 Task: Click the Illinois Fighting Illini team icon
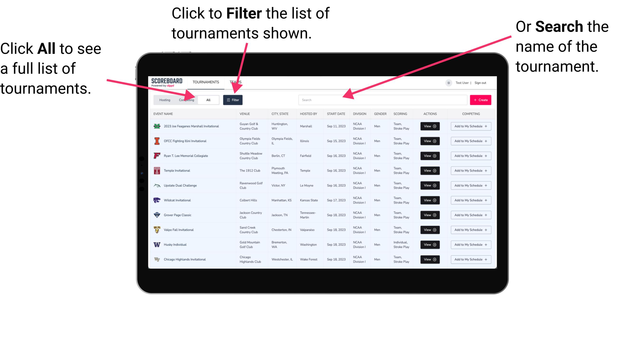pyautogui.click(x=156, y=141)
